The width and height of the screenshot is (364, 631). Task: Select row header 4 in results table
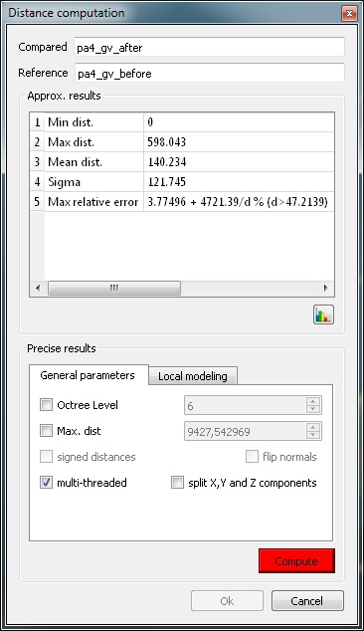37,182
